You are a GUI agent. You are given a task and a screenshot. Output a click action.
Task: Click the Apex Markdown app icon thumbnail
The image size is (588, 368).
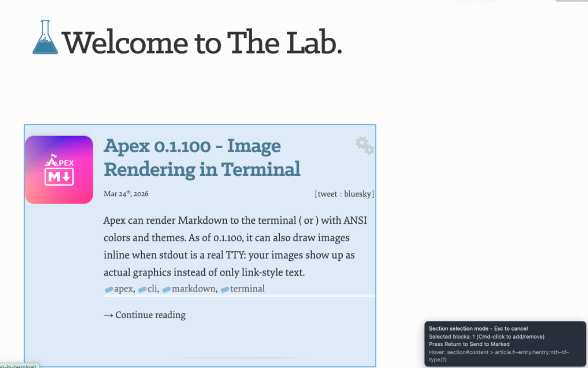(x=59, y=170)
